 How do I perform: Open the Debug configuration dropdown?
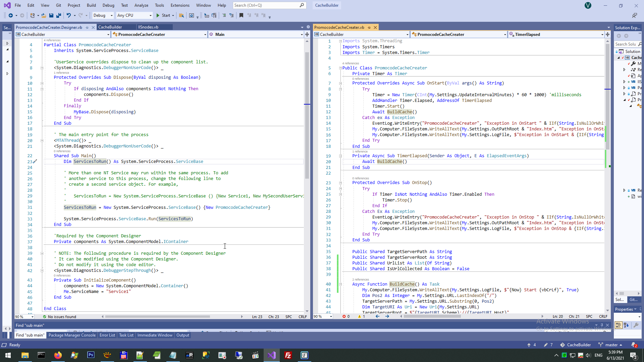coord(103,15)
